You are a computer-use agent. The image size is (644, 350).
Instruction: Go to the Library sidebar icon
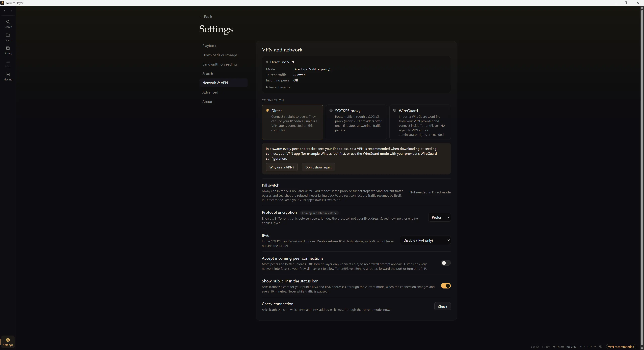(8, 50)
